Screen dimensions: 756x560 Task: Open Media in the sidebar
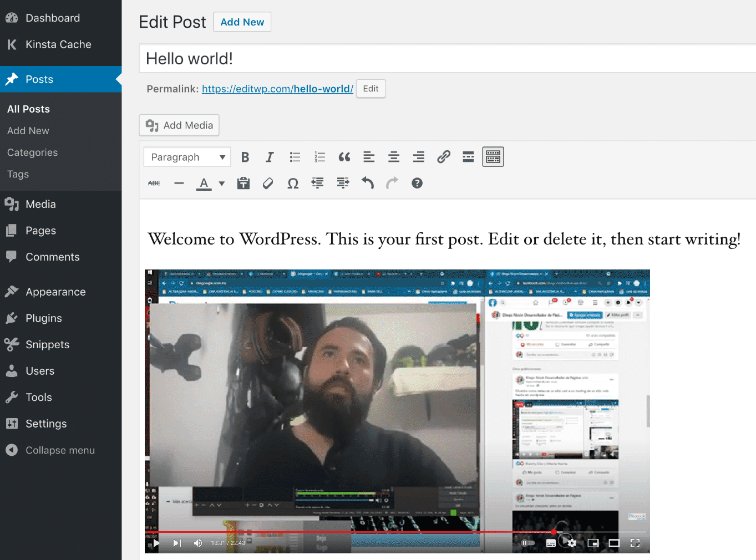60,204
